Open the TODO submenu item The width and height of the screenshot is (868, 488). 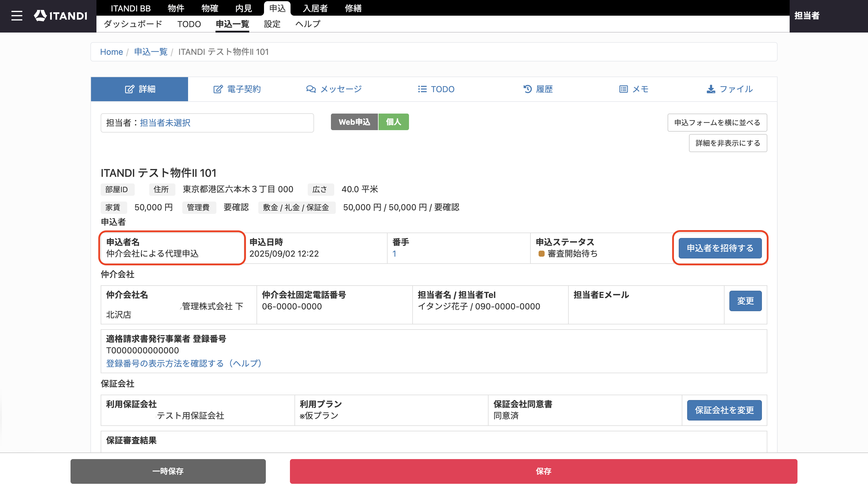(x=189, y=24)
